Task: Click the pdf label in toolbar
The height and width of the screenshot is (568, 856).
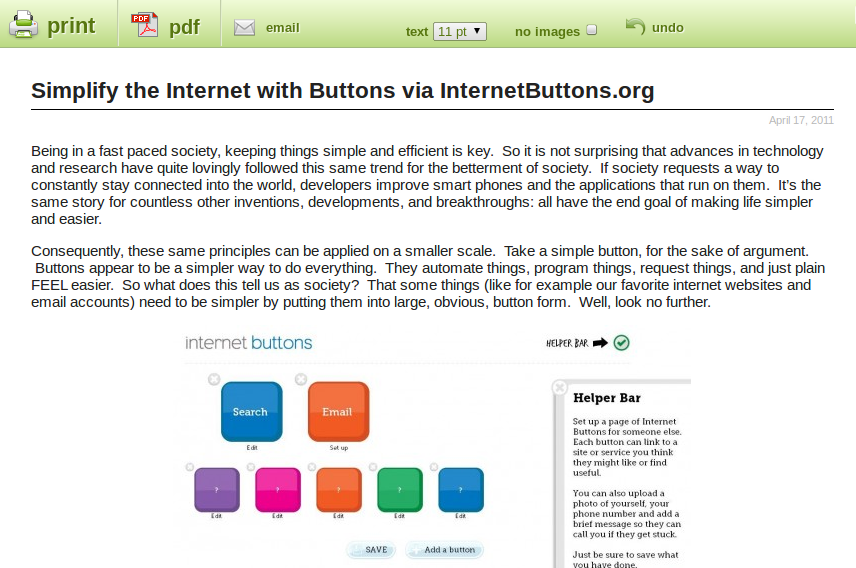Action: (x=184, y=27)
